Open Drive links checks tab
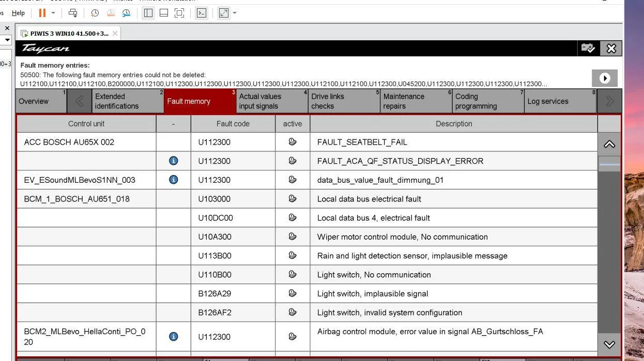 pyautogui.click(x=344, y=101)
